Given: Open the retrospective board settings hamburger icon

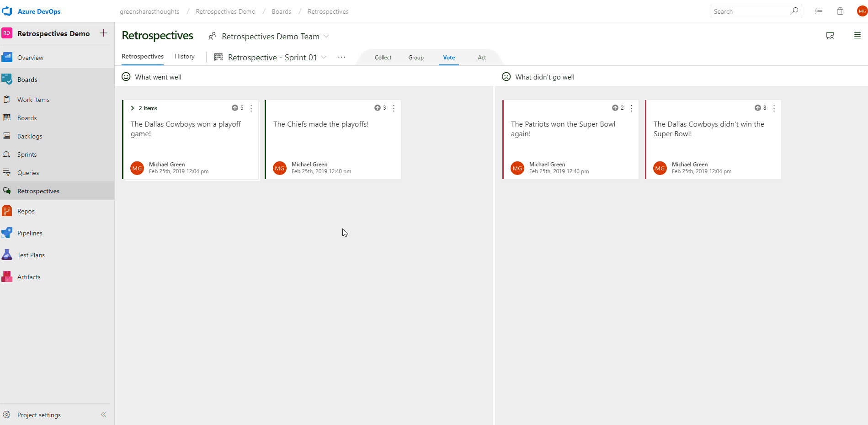Looking at the screenshot, I should 857,35.
